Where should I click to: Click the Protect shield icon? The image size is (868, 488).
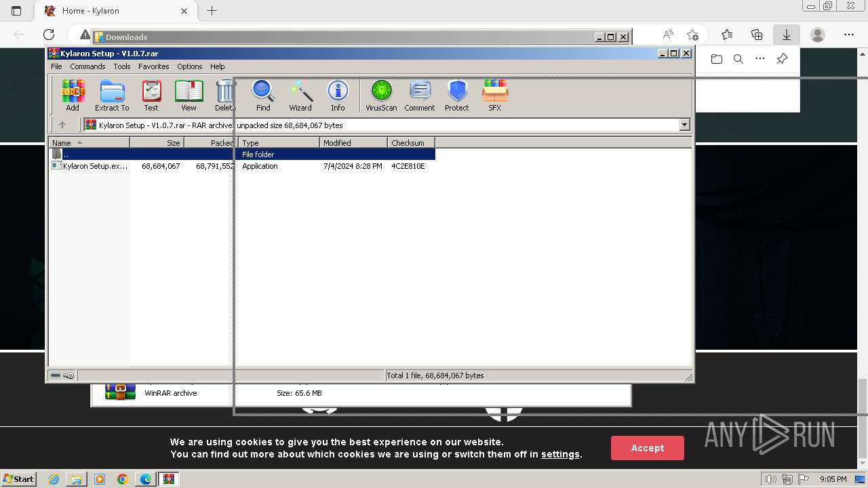point(457,96)
